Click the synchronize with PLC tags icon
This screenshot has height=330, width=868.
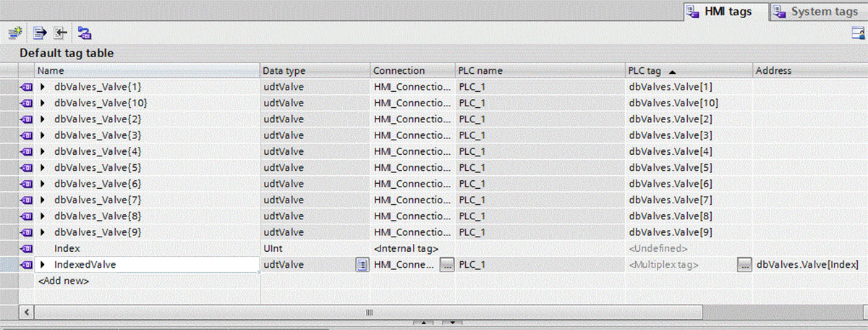[x=84, y=33]
